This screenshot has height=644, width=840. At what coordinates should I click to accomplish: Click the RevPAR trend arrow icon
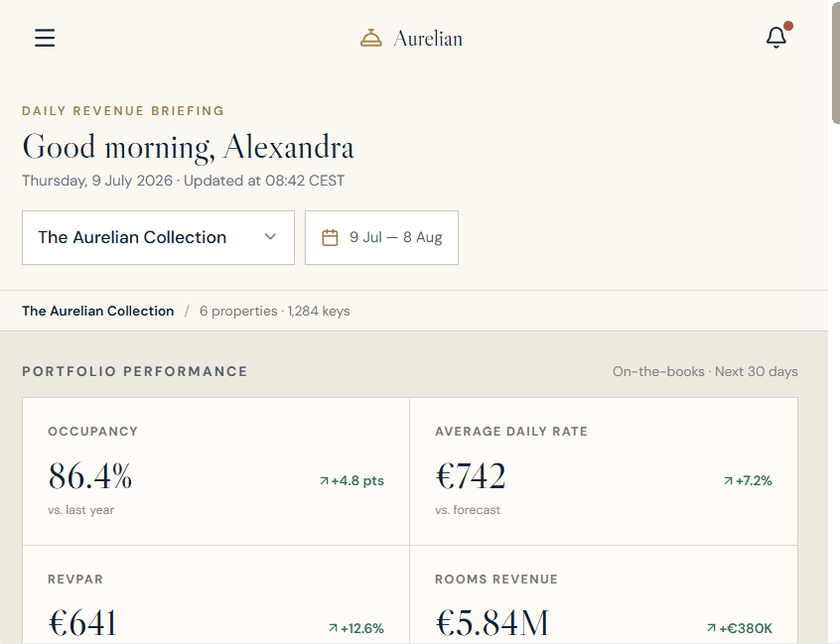334,628
